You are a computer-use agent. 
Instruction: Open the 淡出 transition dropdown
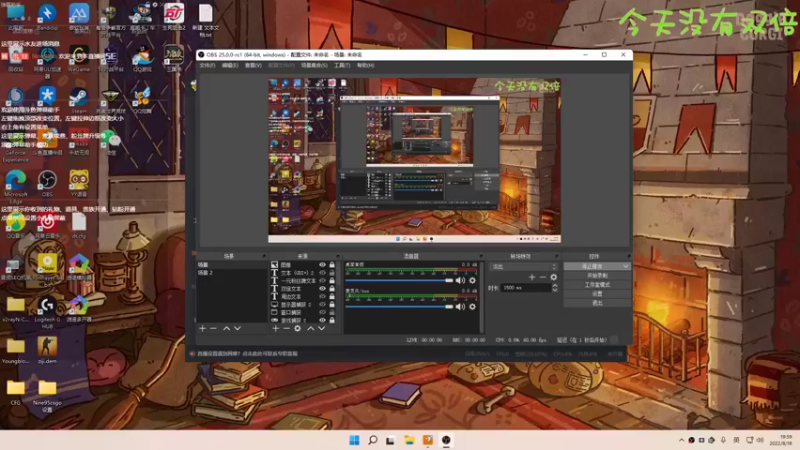[523, 266]
